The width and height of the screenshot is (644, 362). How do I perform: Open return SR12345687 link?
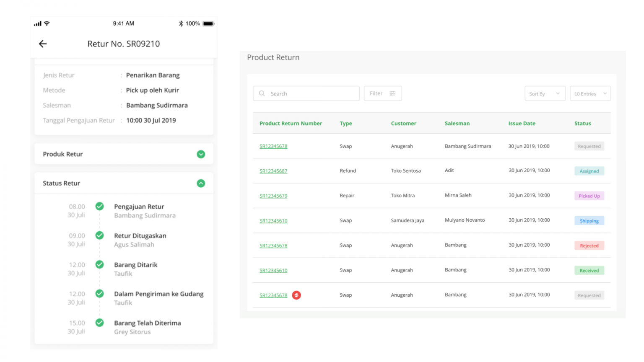[x=273, y=171]
